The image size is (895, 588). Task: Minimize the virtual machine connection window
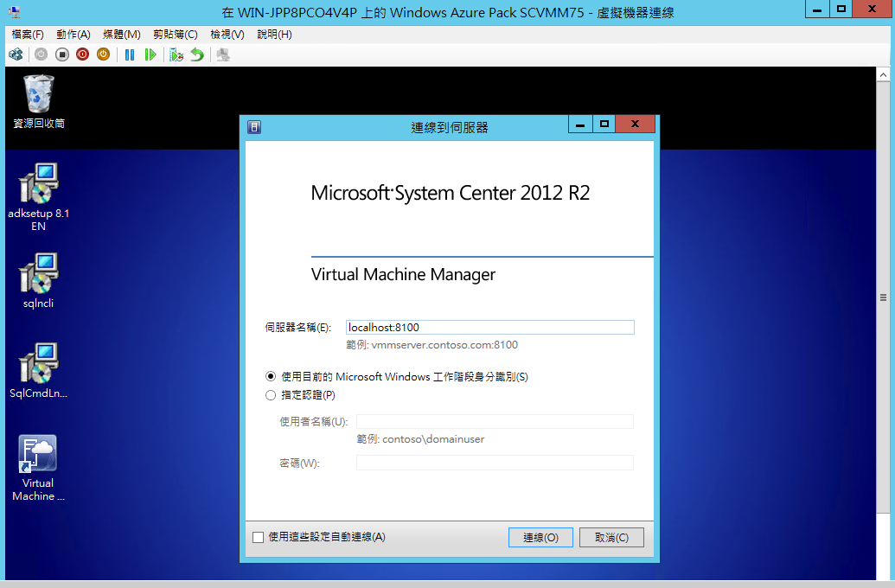(x=817, y=10)
